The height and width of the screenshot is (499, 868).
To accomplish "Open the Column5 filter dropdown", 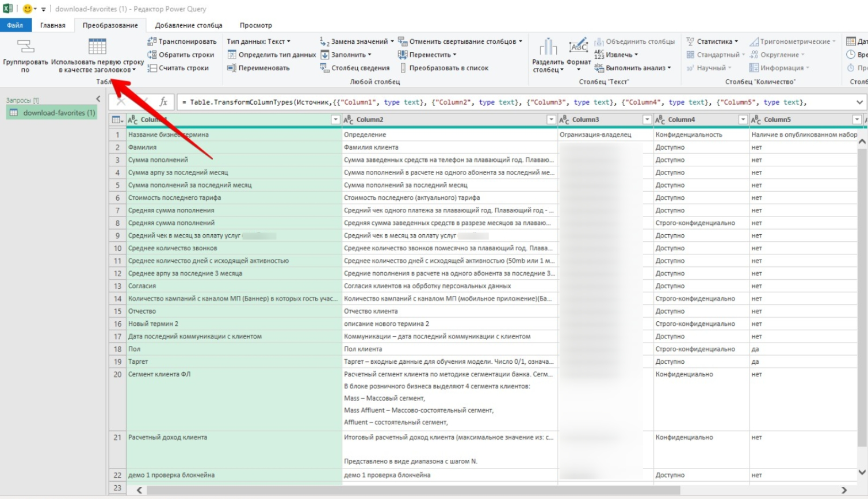I will click(857, 120).
